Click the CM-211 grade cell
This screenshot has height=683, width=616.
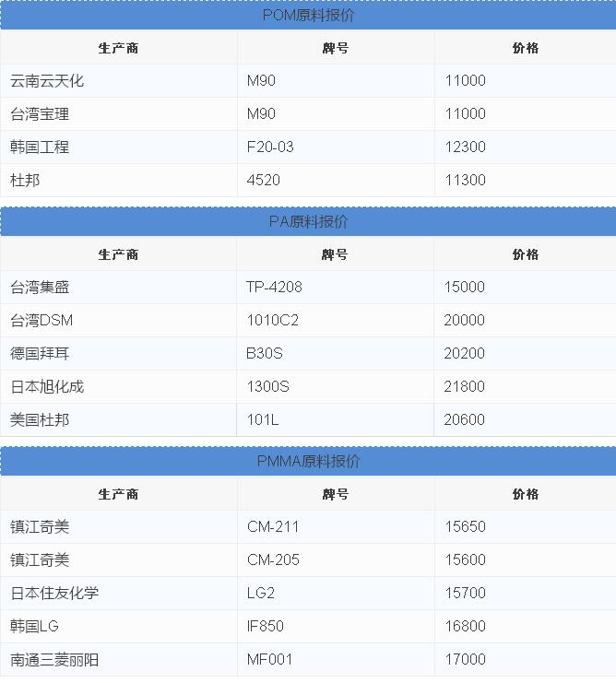click(x=336, y=526)
